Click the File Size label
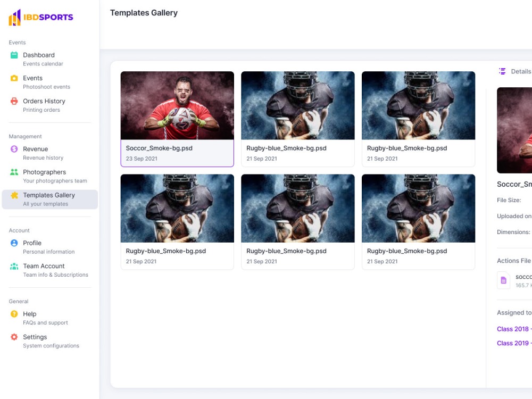Viewport: 532px width, 399px height. coord(509,200)
